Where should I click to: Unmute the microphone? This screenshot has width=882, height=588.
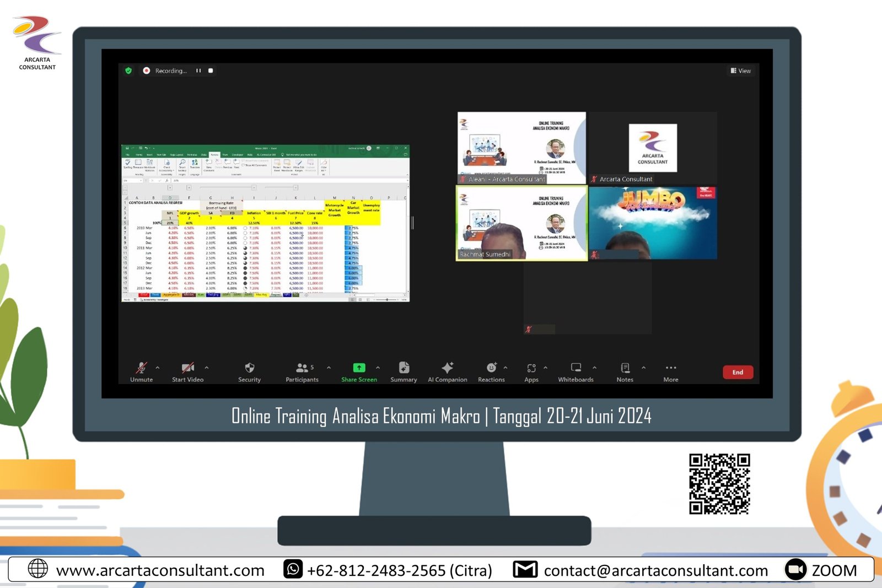142,371
